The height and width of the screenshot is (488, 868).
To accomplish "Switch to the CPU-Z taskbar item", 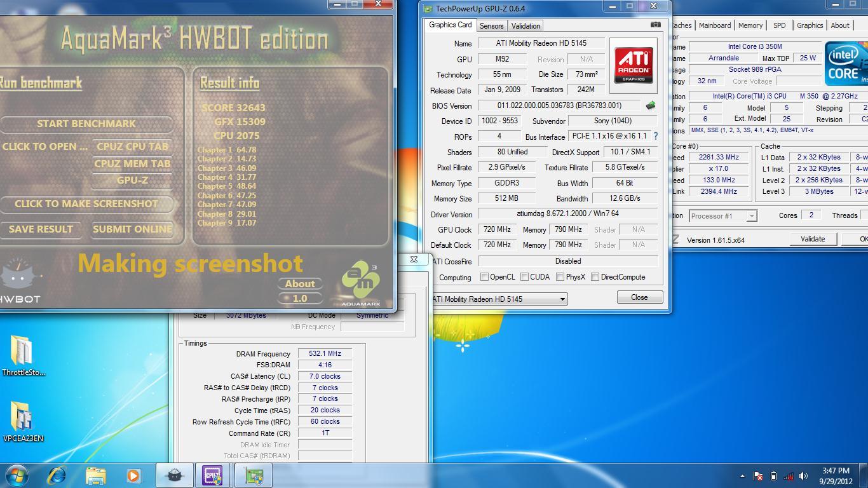I will pos(212,475).
